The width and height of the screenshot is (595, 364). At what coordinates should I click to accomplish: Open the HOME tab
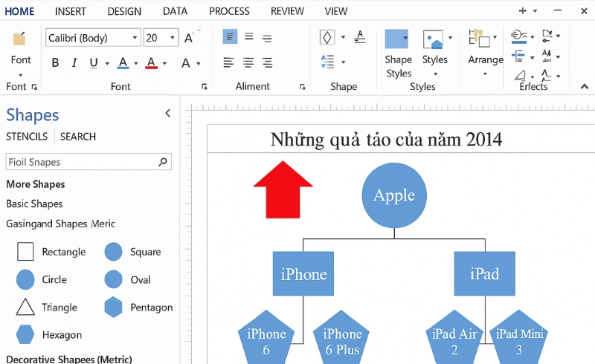point(19,11)
